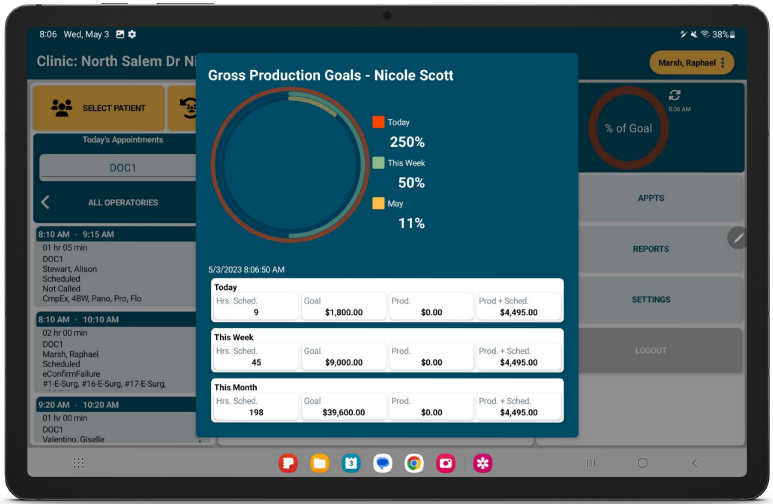Tap the Select Patient people icon
Viewport: 773px width, 504px height.
click(x=62, y=108)
